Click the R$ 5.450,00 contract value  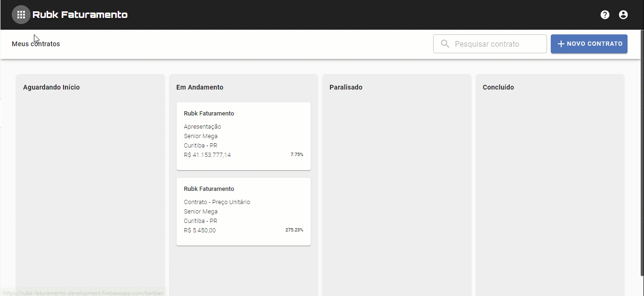click(200, 230)
